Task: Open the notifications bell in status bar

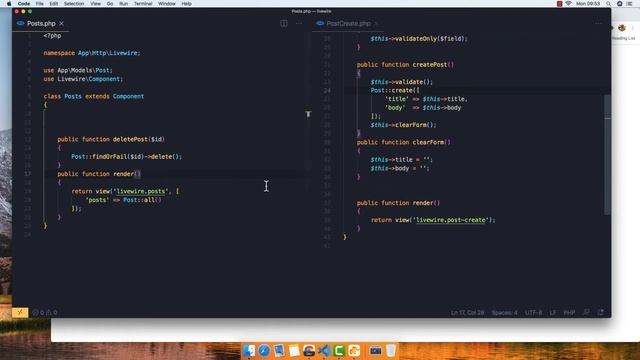Action: coord(600,313)
